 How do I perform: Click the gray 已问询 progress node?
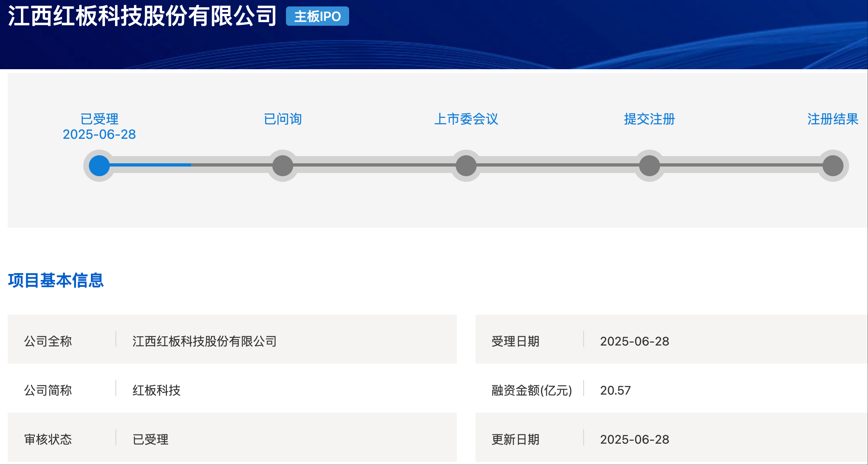point(283,166)
